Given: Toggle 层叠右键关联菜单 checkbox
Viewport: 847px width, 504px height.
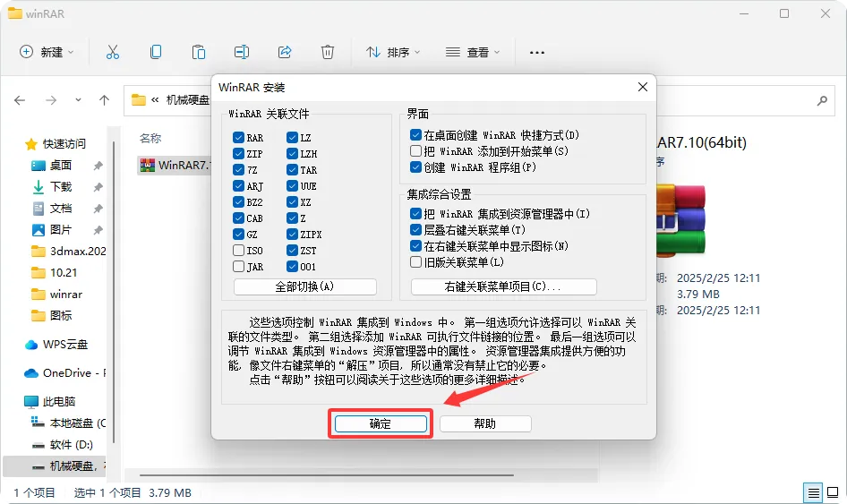Looking at the screenshot, I should (x=415, y=229).
